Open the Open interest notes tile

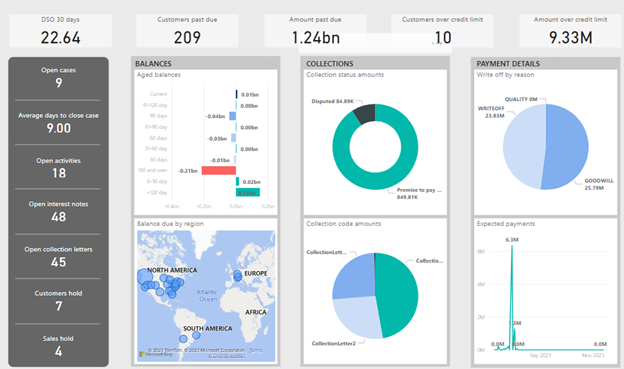coord(58,211)
